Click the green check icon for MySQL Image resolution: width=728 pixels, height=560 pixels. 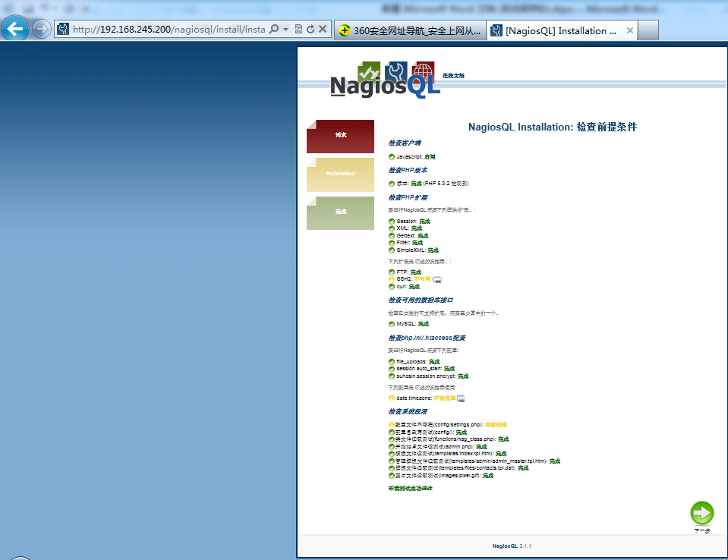[x=392, y=324]
